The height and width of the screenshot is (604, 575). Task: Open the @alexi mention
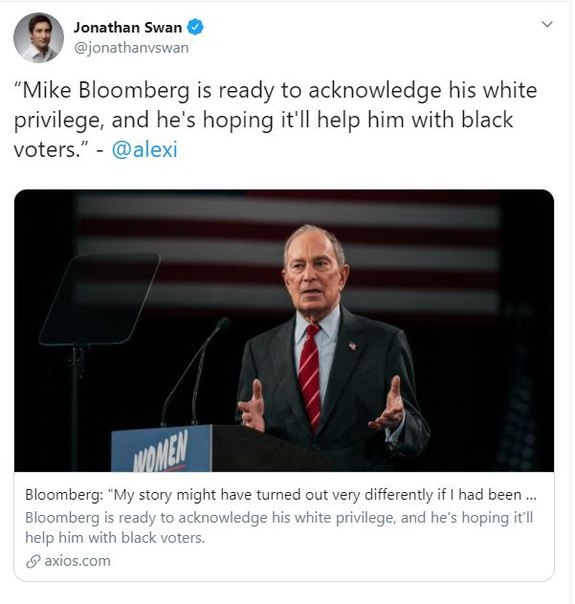tap(145, 149)
